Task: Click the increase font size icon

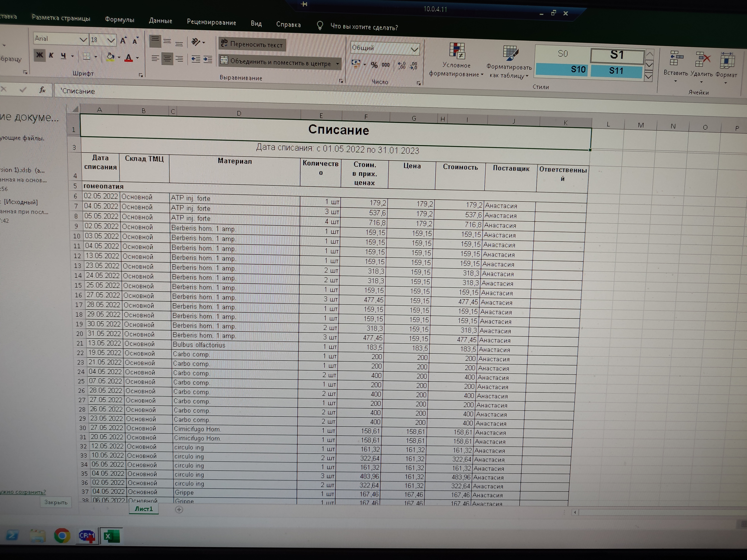Action: tap(123, 41)
